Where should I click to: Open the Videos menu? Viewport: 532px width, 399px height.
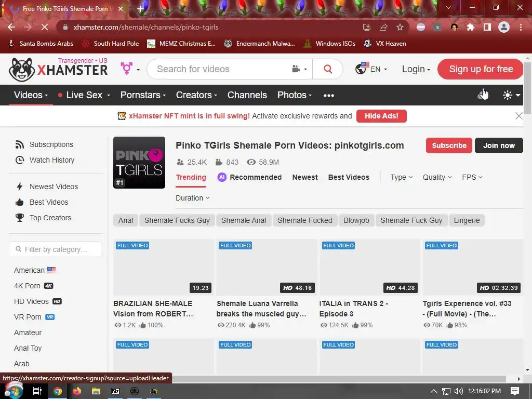click(31, 95)
